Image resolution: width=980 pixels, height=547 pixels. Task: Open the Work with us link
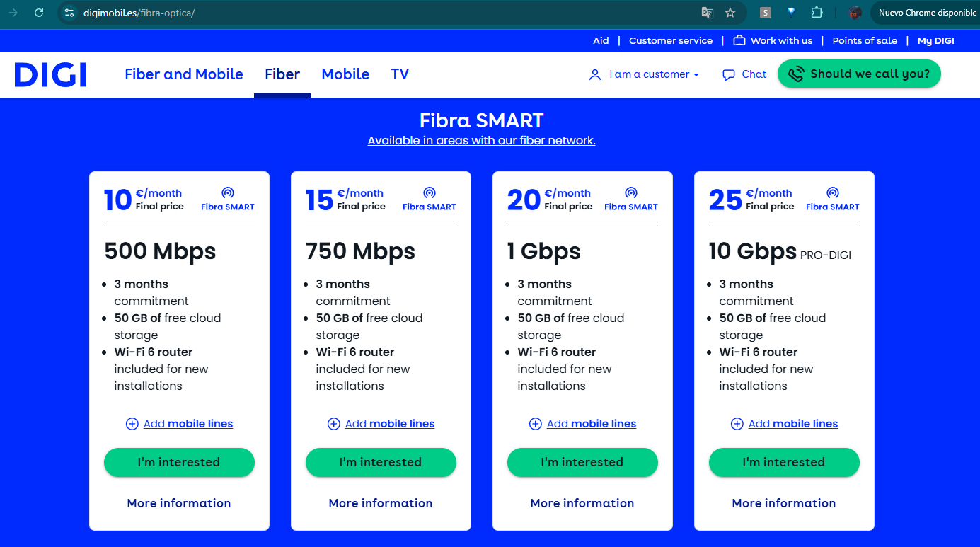(773, 40)
